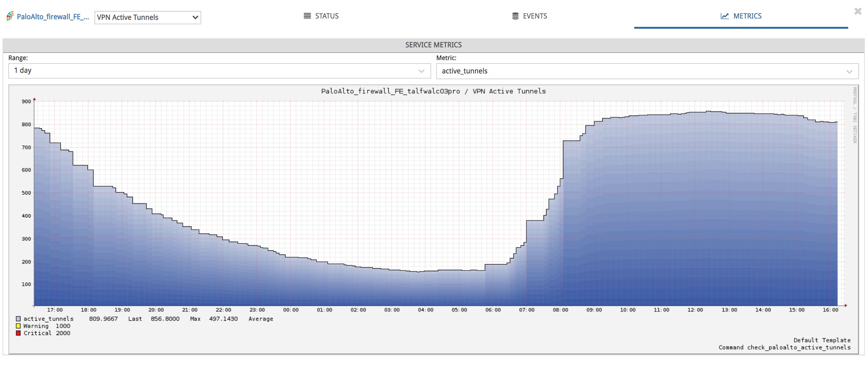Click the 12:00 time axis label

[x=695, y=310]
